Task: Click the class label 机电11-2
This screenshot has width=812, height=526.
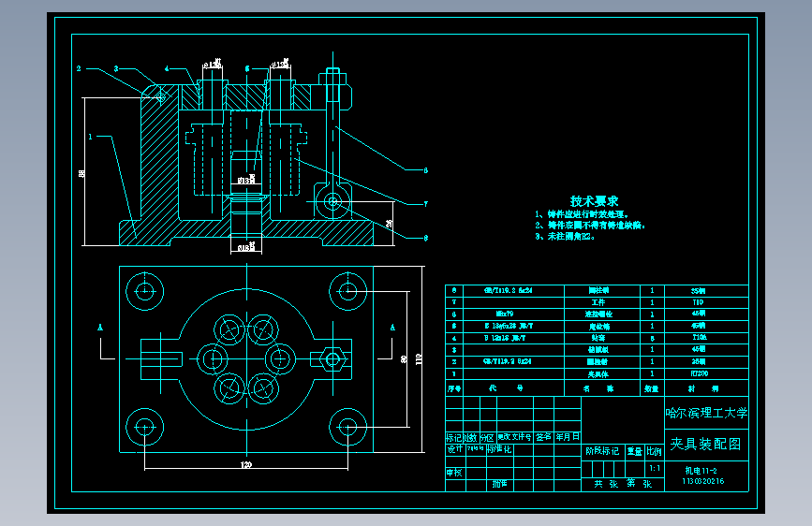Action: [701, 471]
